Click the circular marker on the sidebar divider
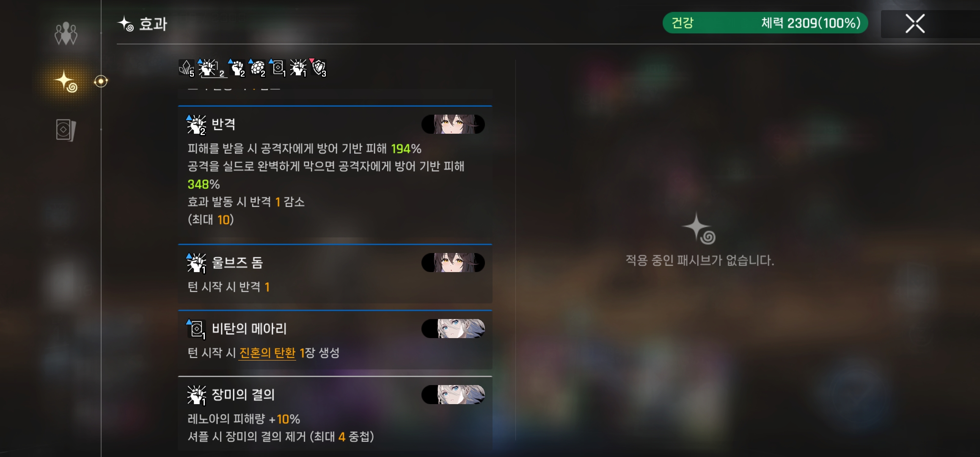This screenshot has height=457, width=980. click(101, 81)
